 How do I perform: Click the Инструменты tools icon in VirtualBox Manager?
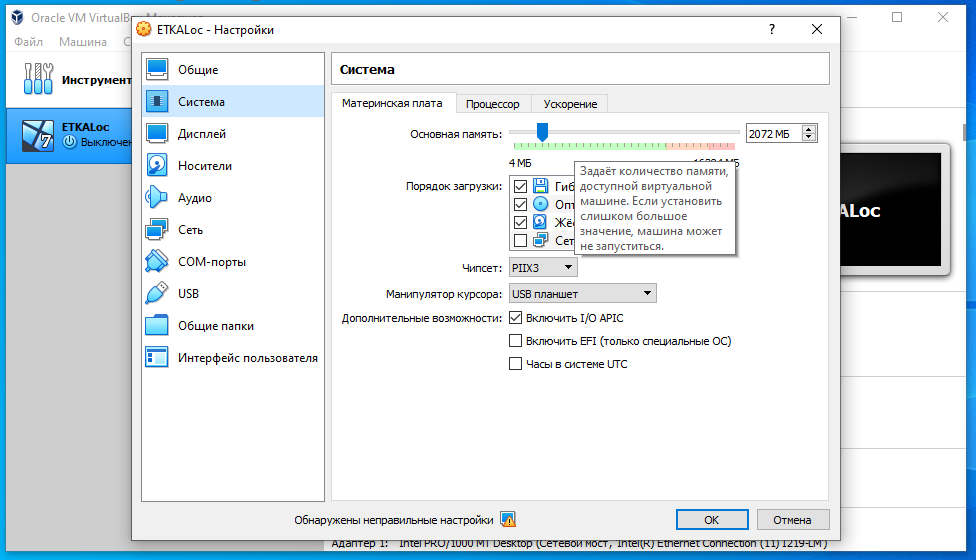pyautogui.click(x=38, y=79)
